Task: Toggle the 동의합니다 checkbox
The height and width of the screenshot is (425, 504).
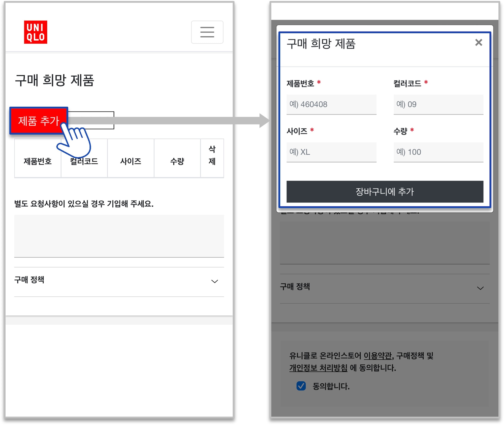Action: 301,386
